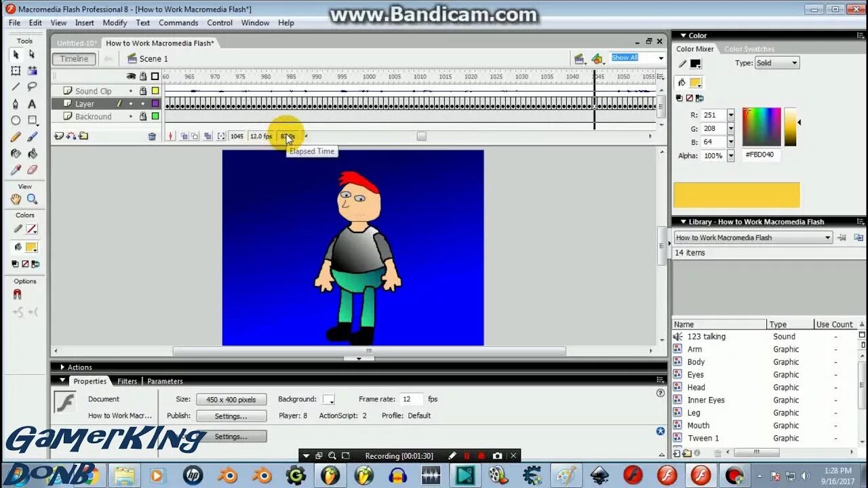Toggle visibility dot of Sound Clip layer
The height and width of the screenshot is (488, 868).
pyautogui.click(x=131, y=91)
